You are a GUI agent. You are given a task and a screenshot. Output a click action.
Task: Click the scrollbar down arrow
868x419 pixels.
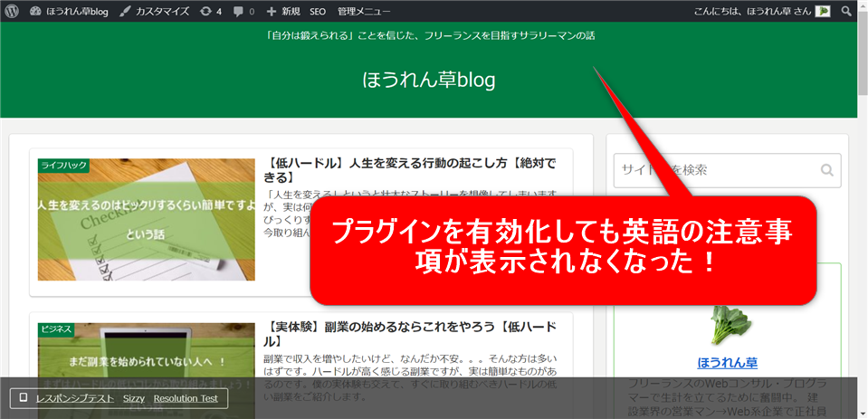863,414
